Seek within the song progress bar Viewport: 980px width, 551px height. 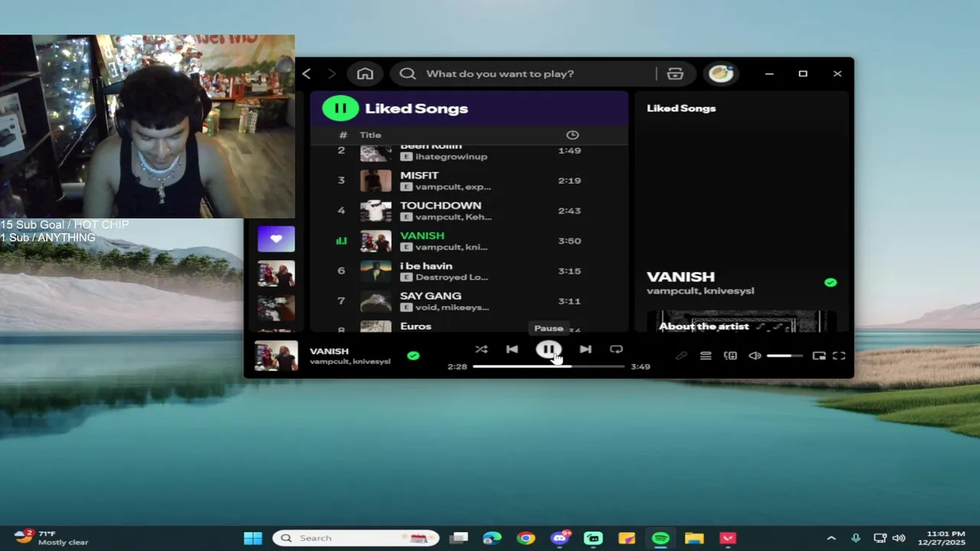click(x=548, y=367)
